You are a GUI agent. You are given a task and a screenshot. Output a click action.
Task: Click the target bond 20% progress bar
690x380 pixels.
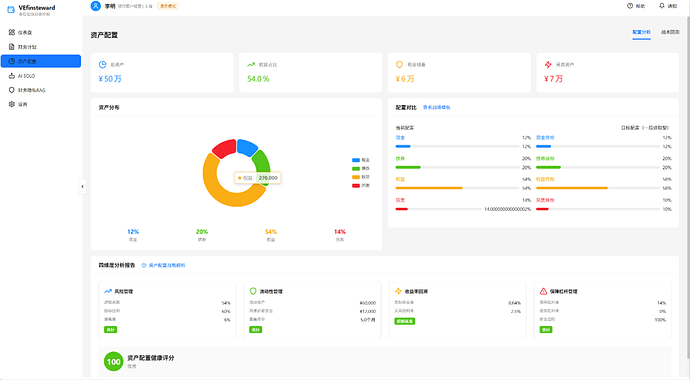[x=598, y=167]
